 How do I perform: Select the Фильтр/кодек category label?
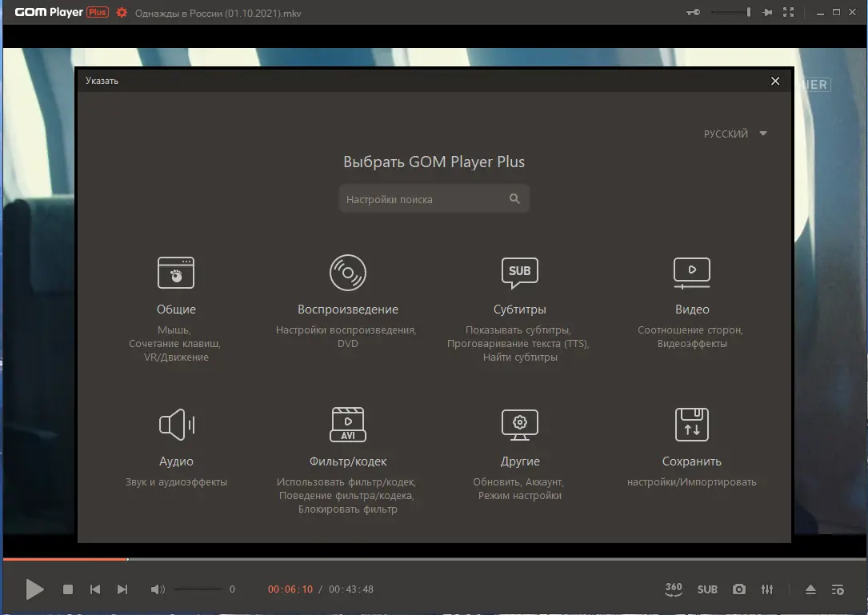[348, 461]
